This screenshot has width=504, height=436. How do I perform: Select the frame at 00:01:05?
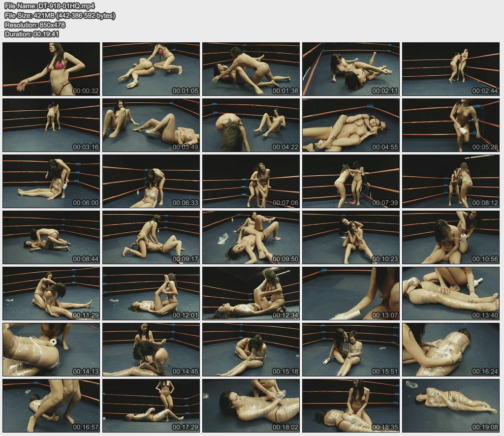151,69
